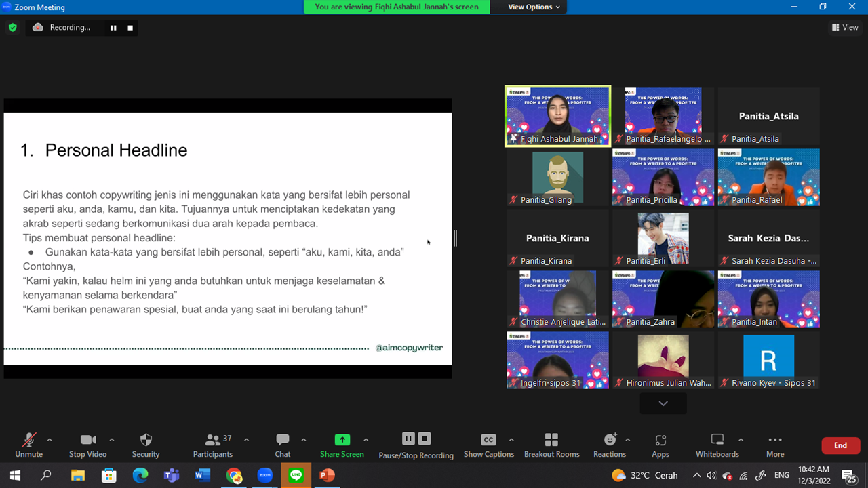Image resolution: width=868 pixels, height=488 pixels.
Task: Click the green encryption shield icon
Action: [x=12, y=28]
